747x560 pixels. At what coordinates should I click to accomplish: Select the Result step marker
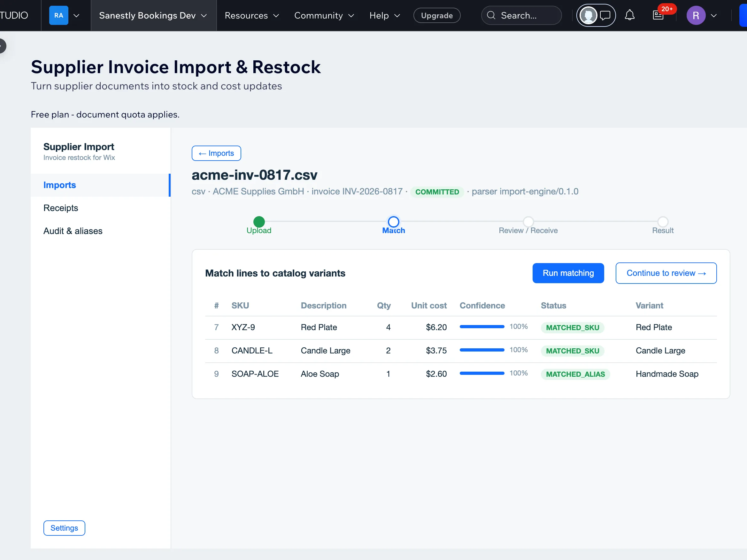coord(663,222)
